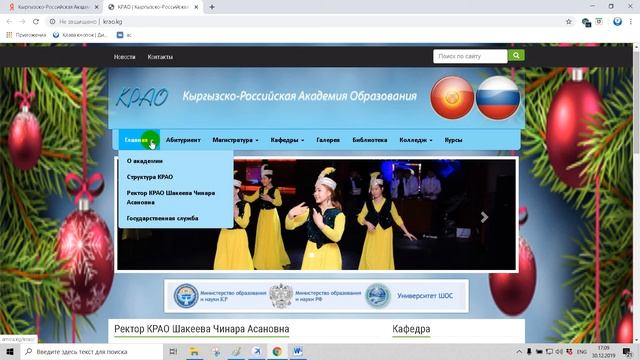Open Task View on the taskbar
Viewport: 640px width, 360px height.
173,351
